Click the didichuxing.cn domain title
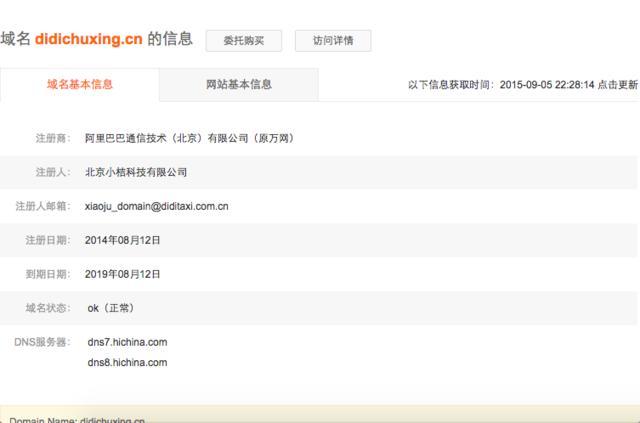Image resolution: width=640 pixels, height=423 pixels. [x=89, y=39]
